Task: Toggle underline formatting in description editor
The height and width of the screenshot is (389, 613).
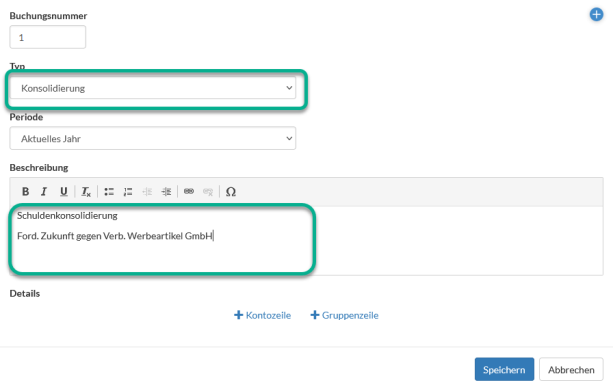Action: point(64,192)
